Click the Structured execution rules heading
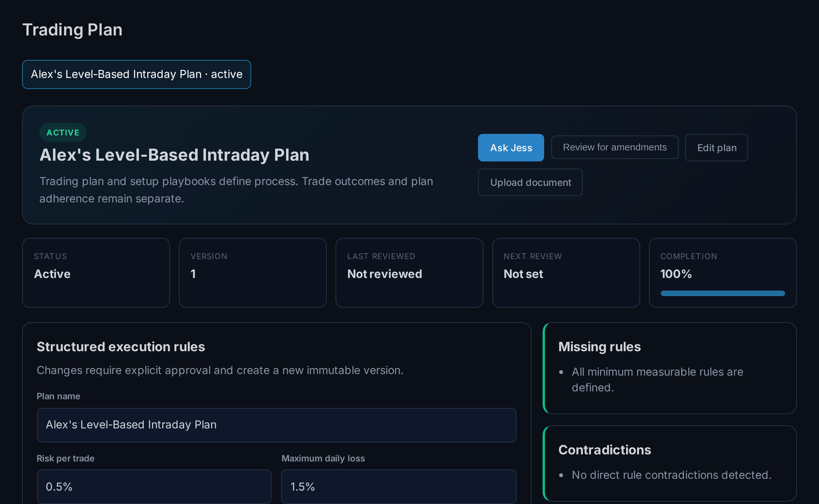 [x=121, y=347]
